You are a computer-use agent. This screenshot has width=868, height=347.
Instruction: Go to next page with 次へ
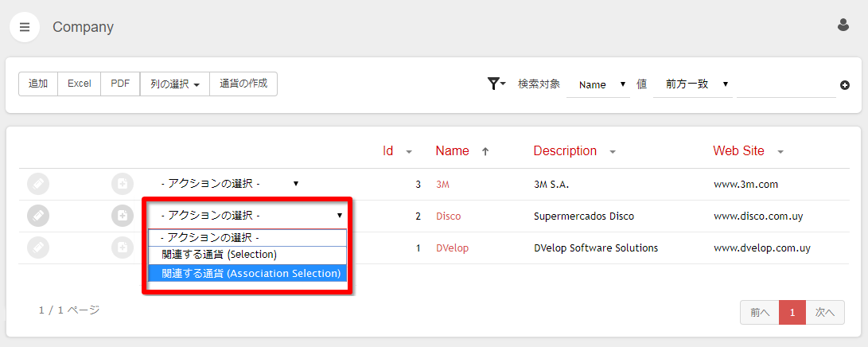click(x=825, y=313)
